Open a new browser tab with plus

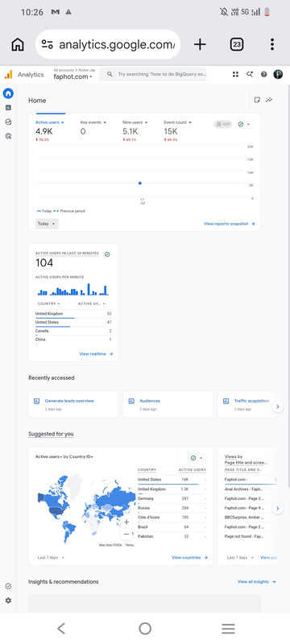pos(200,44)
